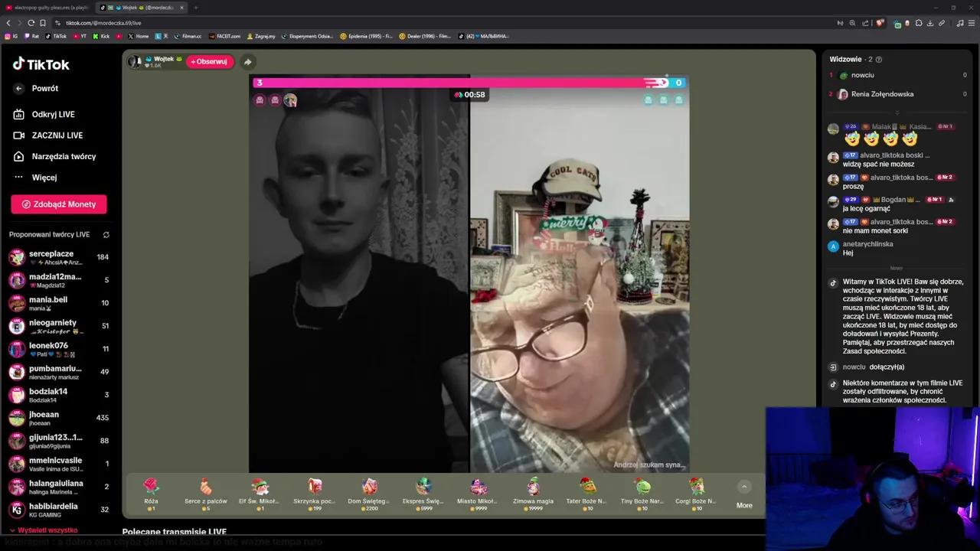Open Brave Shields lion icon
Image resolution: width=980 pixels, height=551 pixels.
[880, 23]
